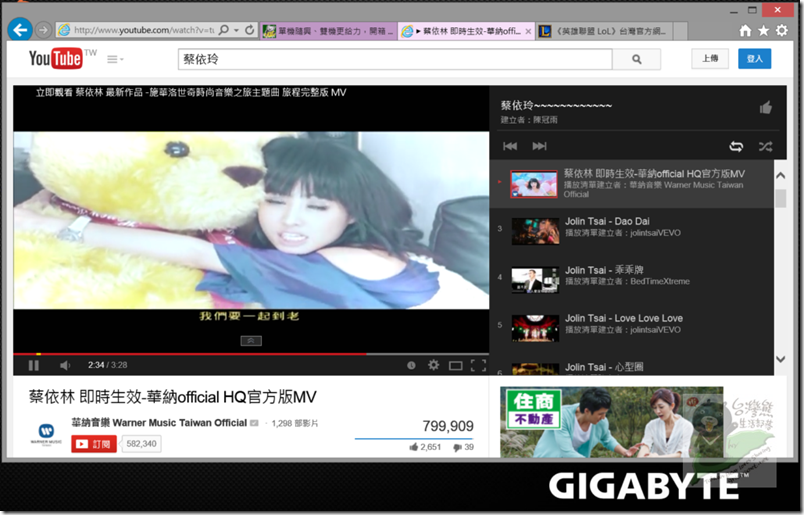Enter fullscreen with the player icon
This screenshot has height=515, width=804.
(478, 365)
